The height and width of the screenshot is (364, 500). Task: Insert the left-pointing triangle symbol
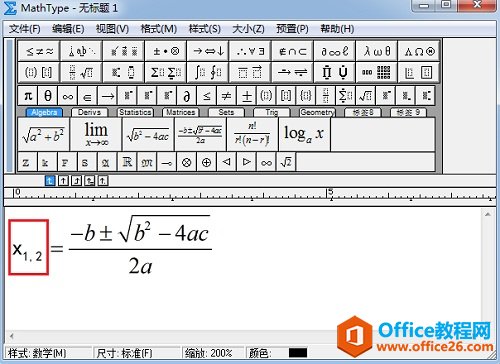[x=227, y=162]
